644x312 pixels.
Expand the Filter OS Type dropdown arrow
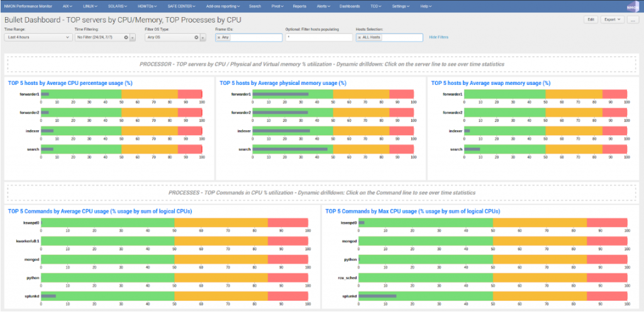203,38
